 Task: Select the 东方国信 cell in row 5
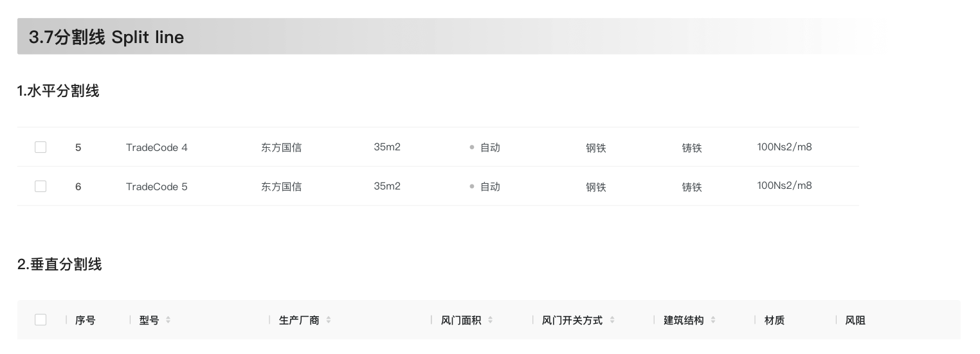(281, 147)
